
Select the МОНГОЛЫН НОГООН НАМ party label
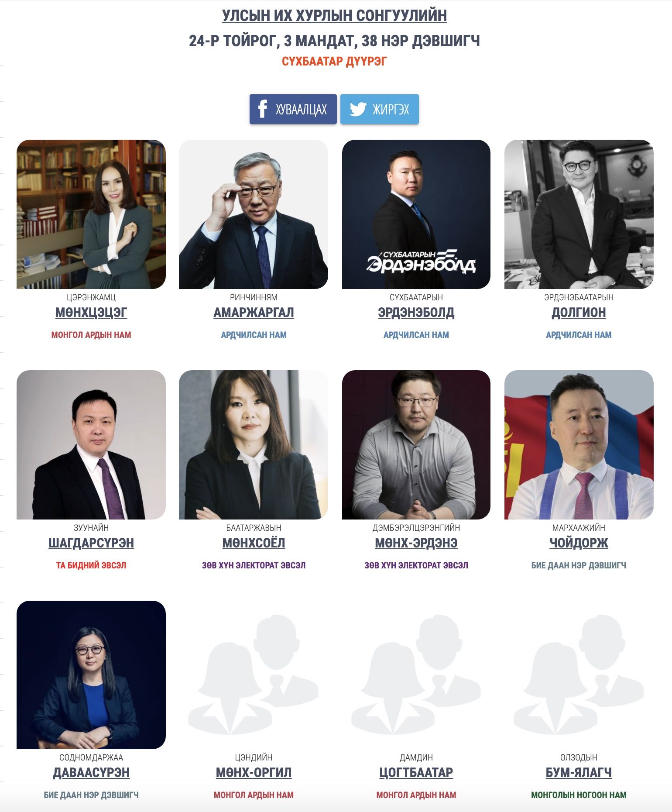pos(579,795)
